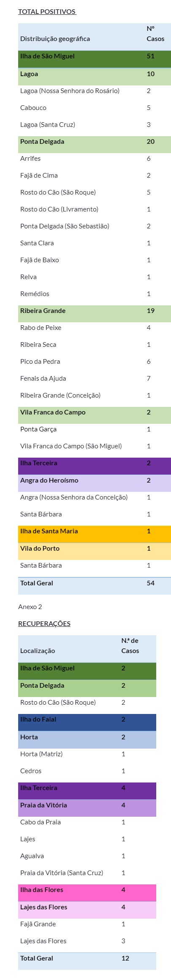Select the blue Ilha do Faial row
The image size is (171, 980).
coord(87,722)
